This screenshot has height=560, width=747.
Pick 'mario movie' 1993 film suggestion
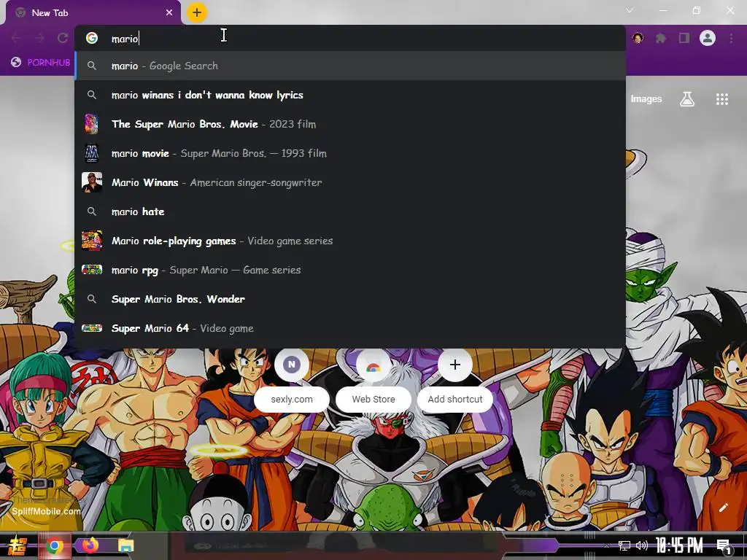350,153
